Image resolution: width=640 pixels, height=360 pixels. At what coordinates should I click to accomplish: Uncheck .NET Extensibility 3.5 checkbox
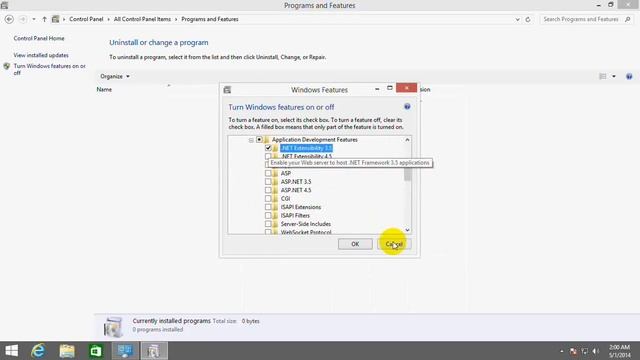[268, 148]
